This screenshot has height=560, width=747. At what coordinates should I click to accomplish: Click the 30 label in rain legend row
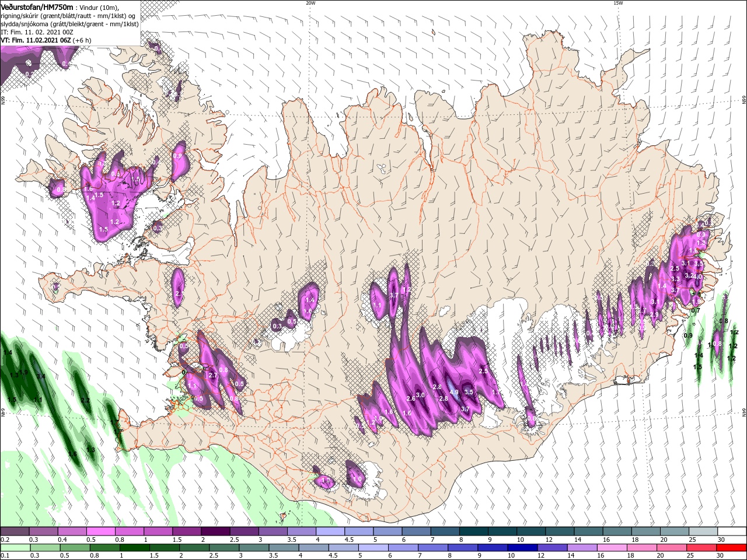[x=720, y=555]
